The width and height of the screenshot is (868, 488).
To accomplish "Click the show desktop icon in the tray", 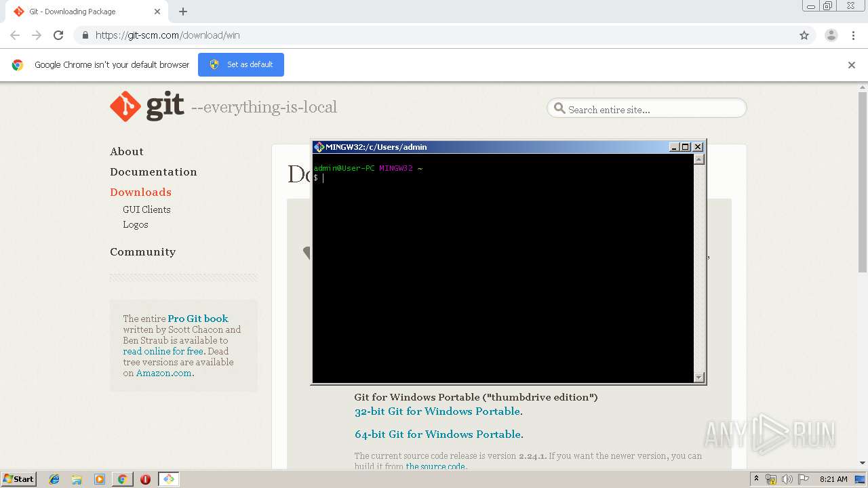I will (x=861, y=479).
